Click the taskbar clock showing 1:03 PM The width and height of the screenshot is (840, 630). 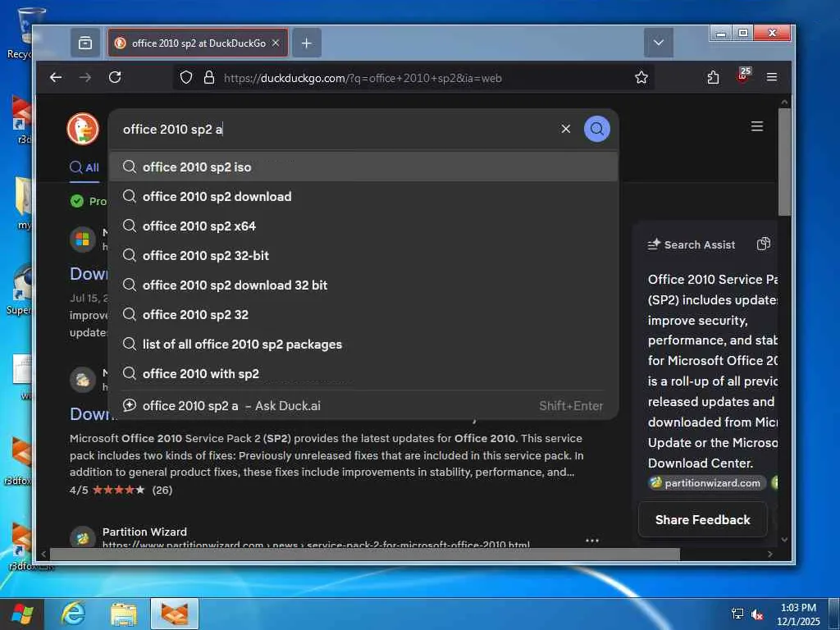799,614
